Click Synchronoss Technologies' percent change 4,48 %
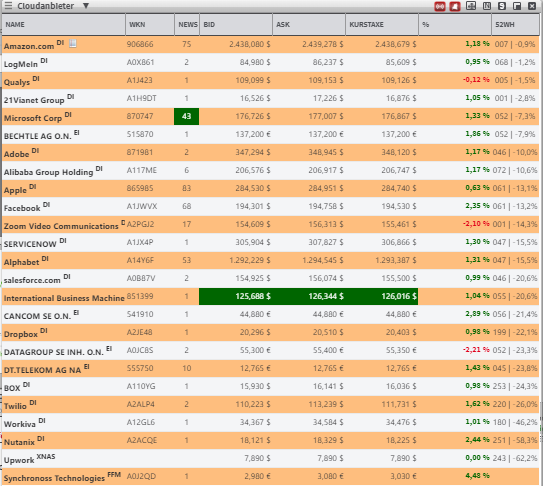 [x=477, y=476]
